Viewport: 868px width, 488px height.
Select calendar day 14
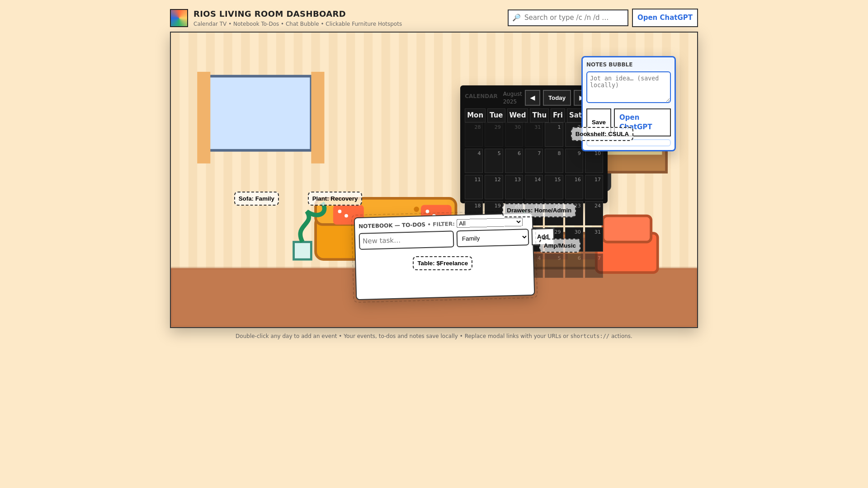tap(534, 187)
